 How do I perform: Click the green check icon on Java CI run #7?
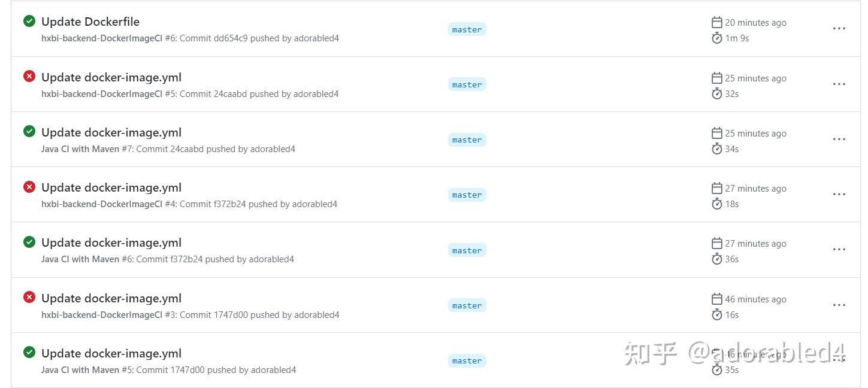click(x=29, y=132)
